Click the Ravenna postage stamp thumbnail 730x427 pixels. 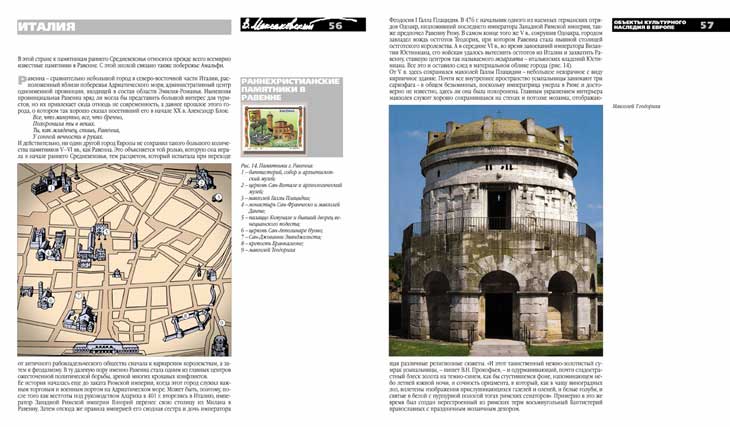[x=274, y=129]
